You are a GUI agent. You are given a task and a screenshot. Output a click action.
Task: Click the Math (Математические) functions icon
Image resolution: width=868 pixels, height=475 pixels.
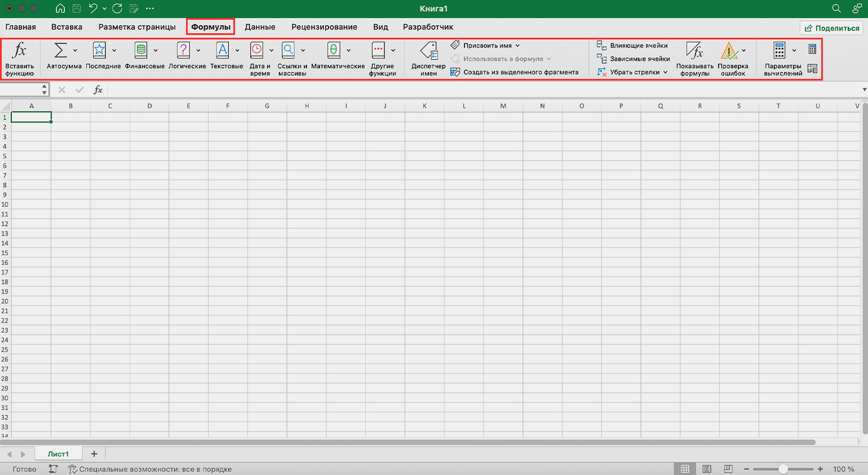coord(334,51)
